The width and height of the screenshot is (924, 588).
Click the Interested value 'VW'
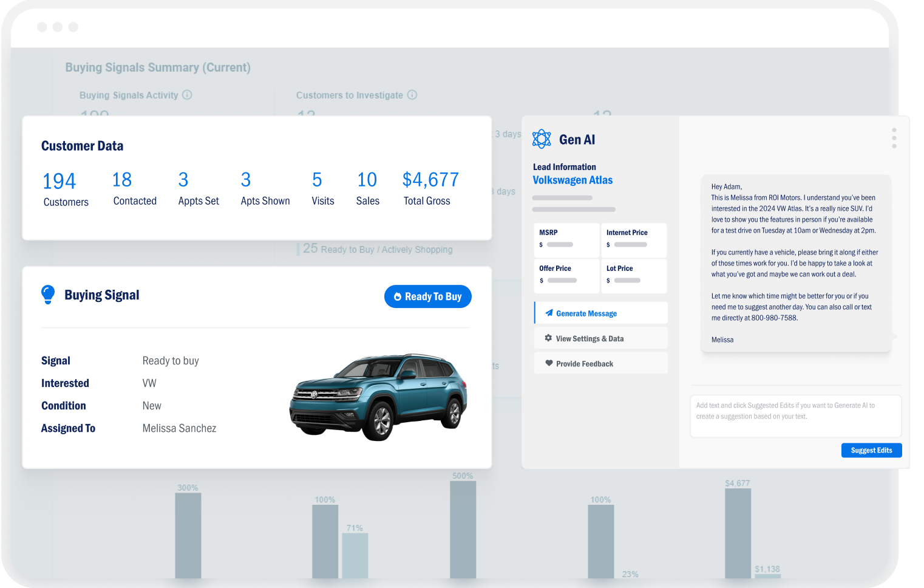tap(149, 383)
